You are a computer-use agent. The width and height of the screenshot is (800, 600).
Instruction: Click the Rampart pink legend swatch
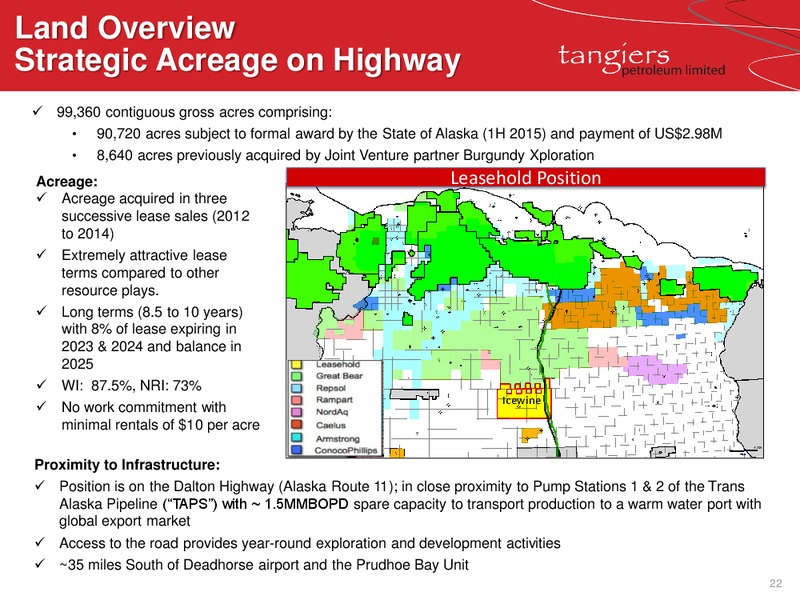[295, 400]
